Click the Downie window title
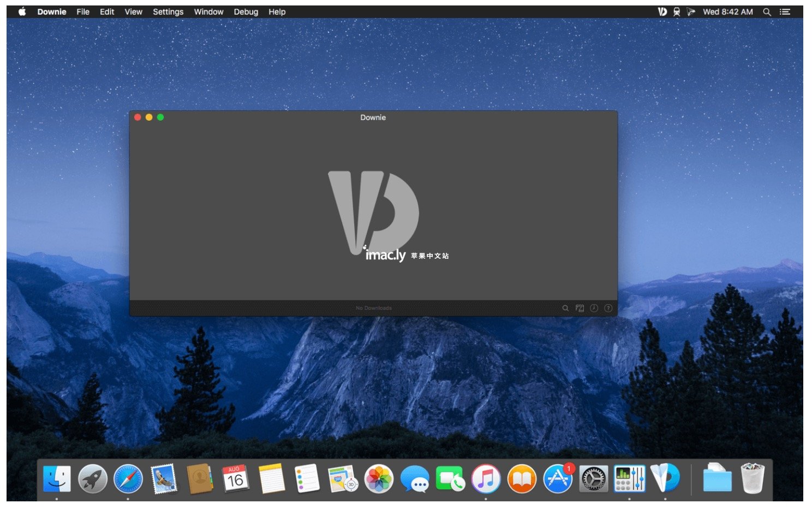The width and height of the screenshot is (812, 509). [373, 117]
